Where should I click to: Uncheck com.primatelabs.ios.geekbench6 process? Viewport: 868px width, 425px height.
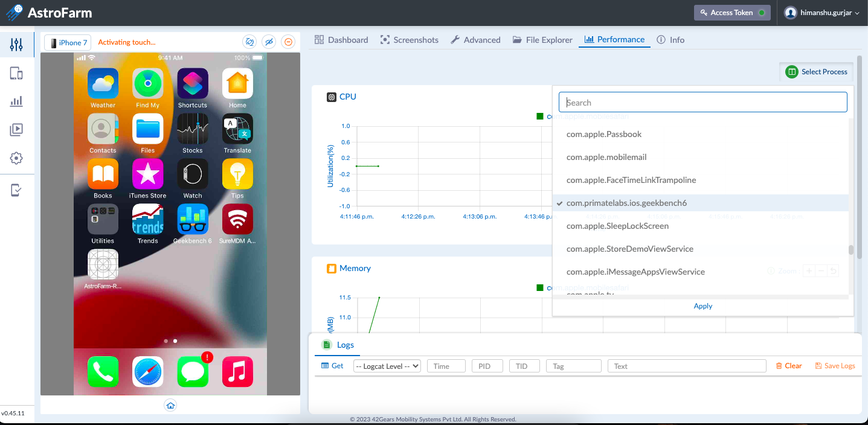tap(701, 203)
